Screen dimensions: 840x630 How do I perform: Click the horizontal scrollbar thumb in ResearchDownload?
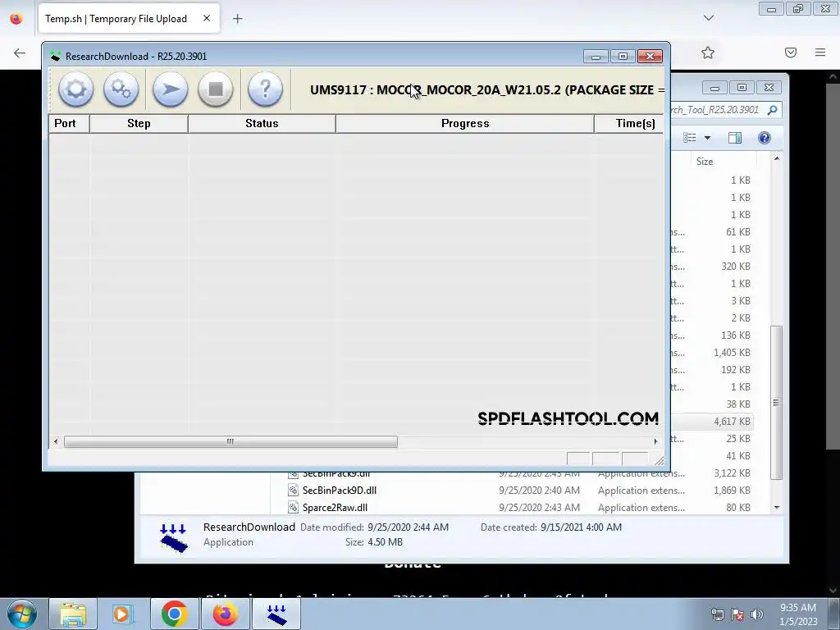[x=231, y=441]
